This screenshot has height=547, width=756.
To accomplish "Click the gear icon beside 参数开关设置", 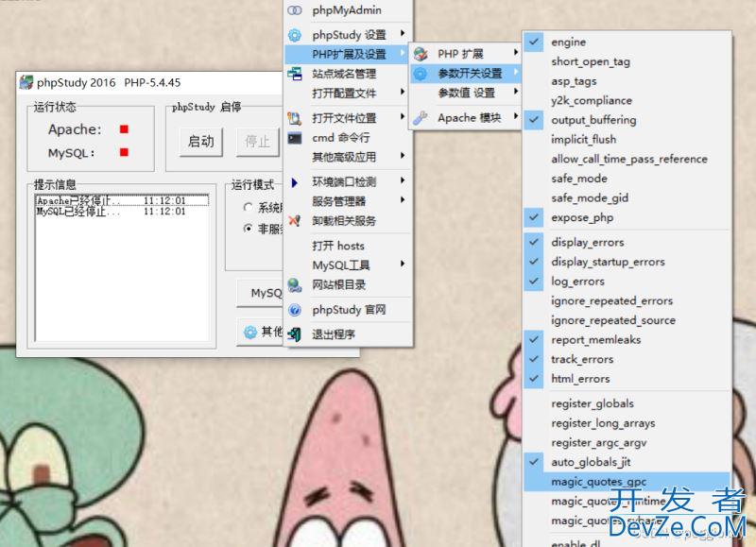I will [421, 74].
